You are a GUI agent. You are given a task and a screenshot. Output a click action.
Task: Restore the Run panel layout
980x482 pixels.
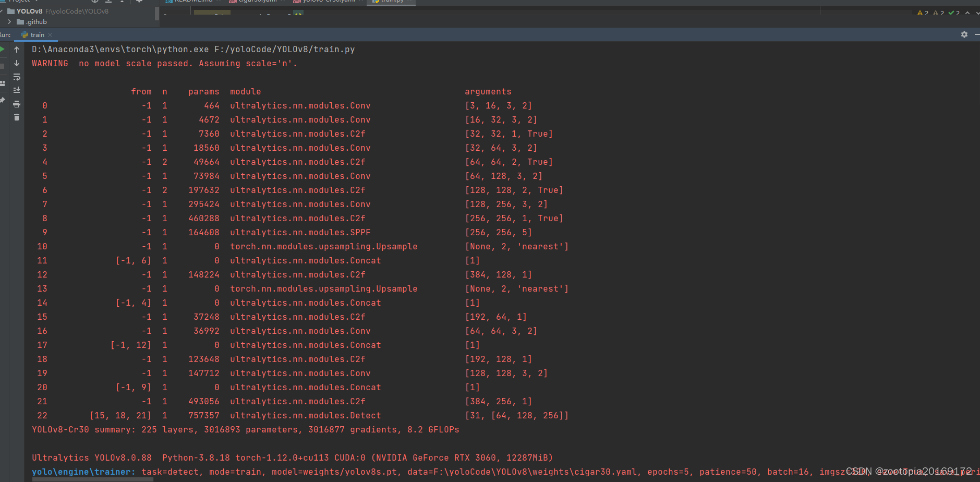(2, 83)
